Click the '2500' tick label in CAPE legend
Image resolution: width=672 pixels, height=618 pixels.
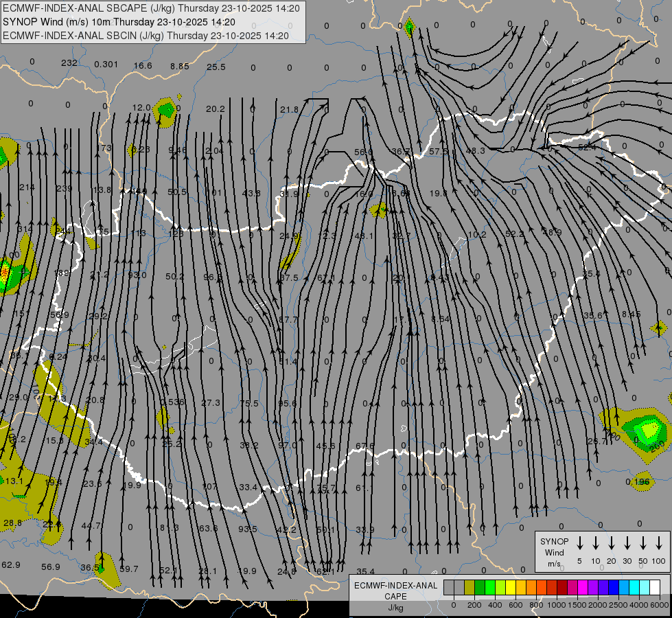click(618, 605)
